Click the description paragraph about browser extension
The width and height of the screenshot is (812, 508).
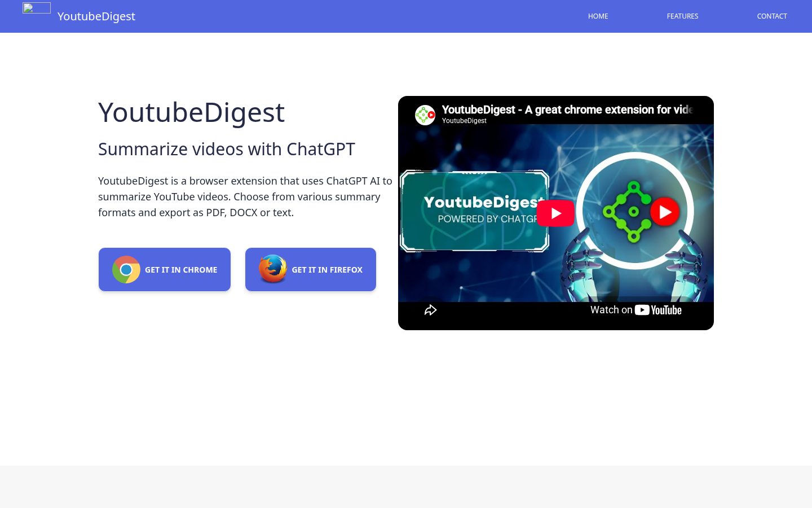click(x=245, y=196)
